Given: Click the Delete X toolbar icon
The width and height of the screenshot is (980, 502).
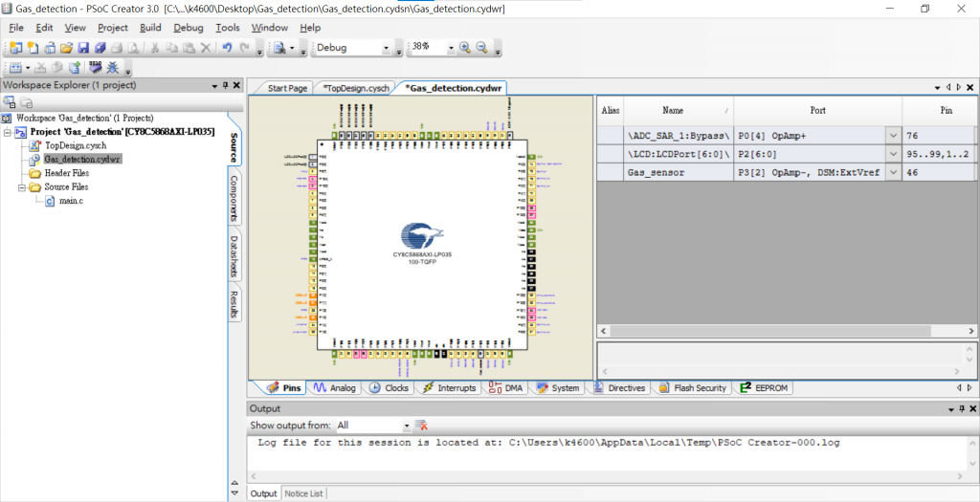Looking at the screenshot, I should [x=206, y=48].
